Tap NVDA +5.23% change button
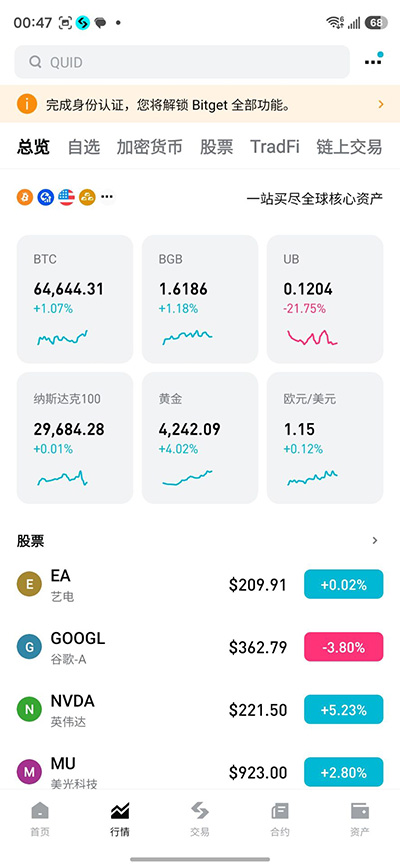Image resolution: width=400 pixels, height=867 pixels. [344, 709]
